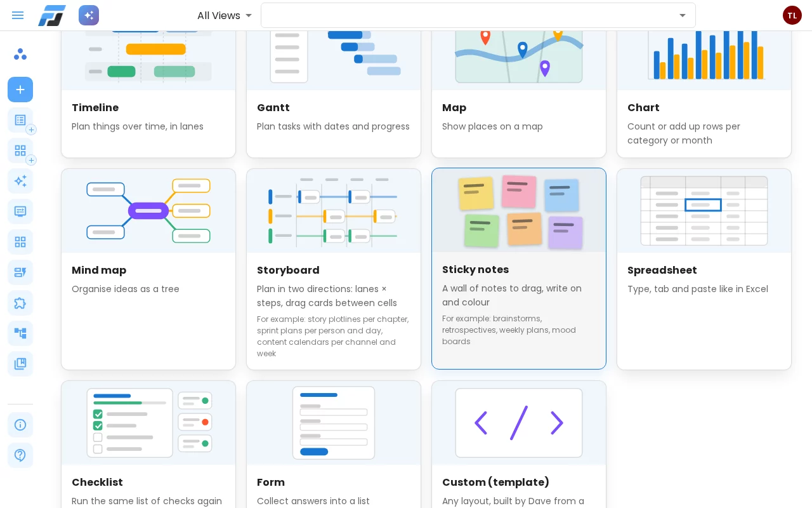The image size is (812, 508).
Task: Open the AI sparkle assistant button
Action: (89, 15)
